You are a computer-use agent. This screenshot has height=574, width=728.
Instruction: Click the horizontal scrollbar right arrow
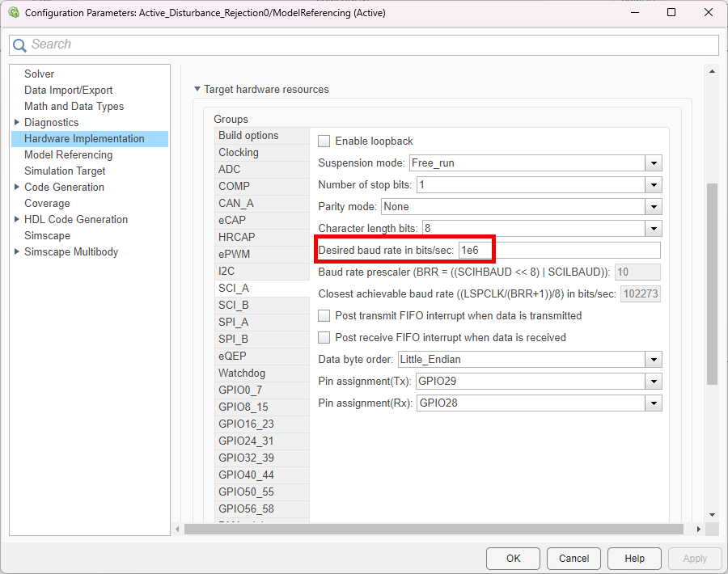coord(699,529)
